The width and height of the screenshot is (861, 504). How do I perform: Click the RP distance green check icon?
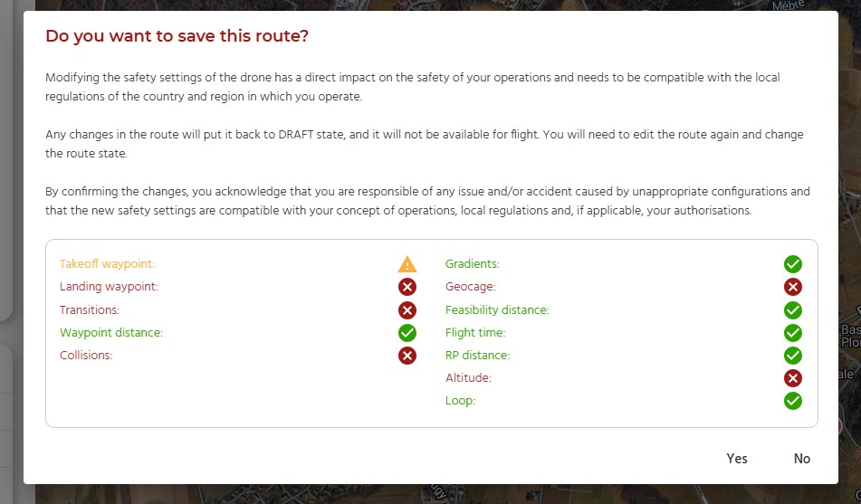tap(792, 356)
